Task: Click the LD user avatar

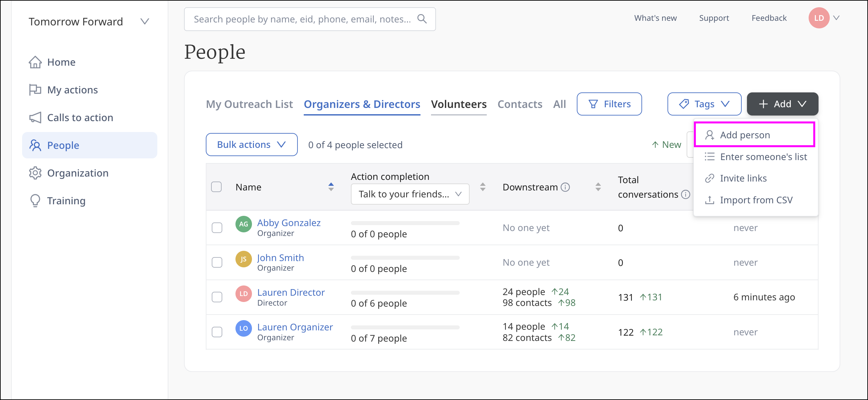Action: click(819, 18)
